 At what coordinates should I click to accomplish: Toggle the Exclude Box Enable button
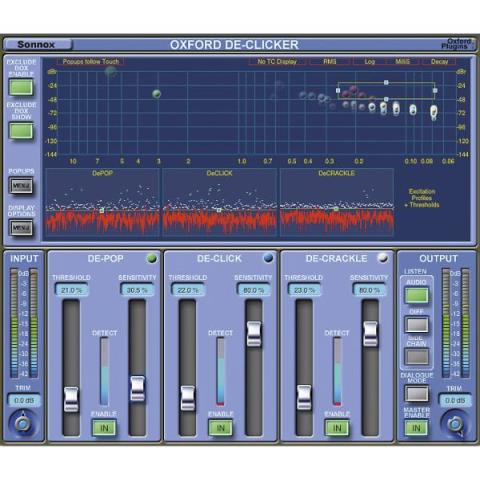[x=21, y=87]
